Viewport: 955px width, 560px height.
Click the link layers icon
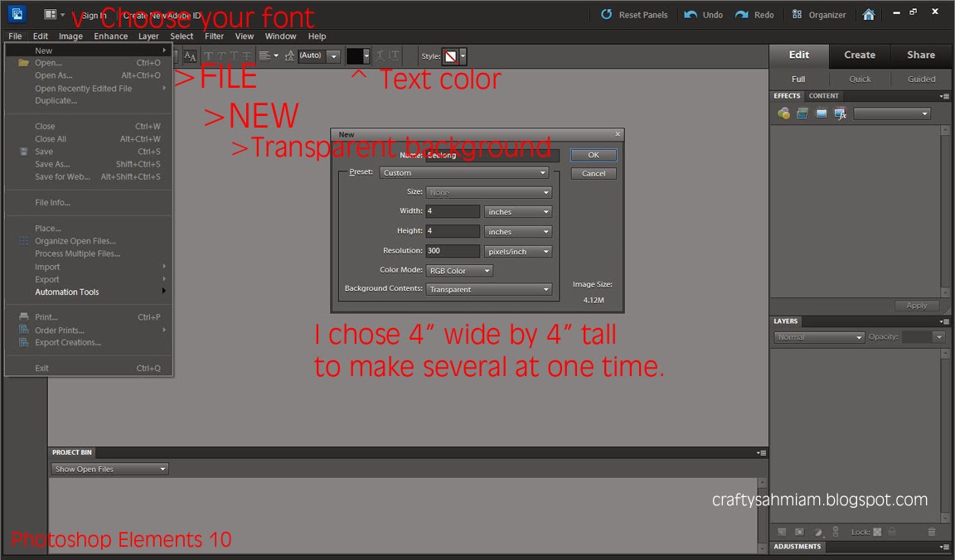(x=836, y=532)
